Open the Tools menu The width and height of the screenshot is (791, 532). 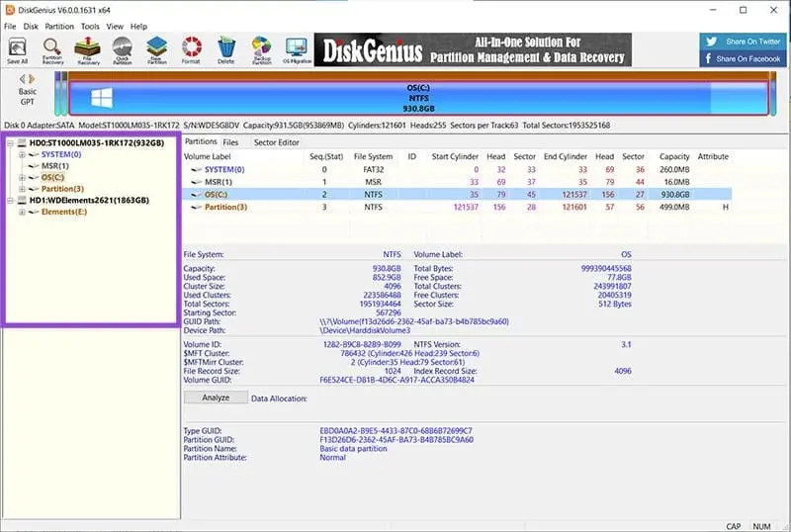click(90, 27)
